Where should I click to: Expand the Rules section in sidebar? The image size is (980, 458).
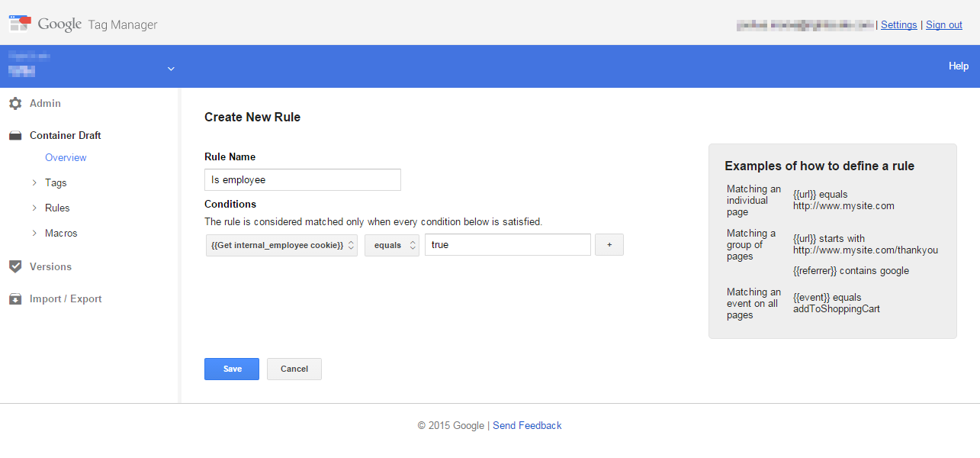pyautogui.click(x=34, y=208)
